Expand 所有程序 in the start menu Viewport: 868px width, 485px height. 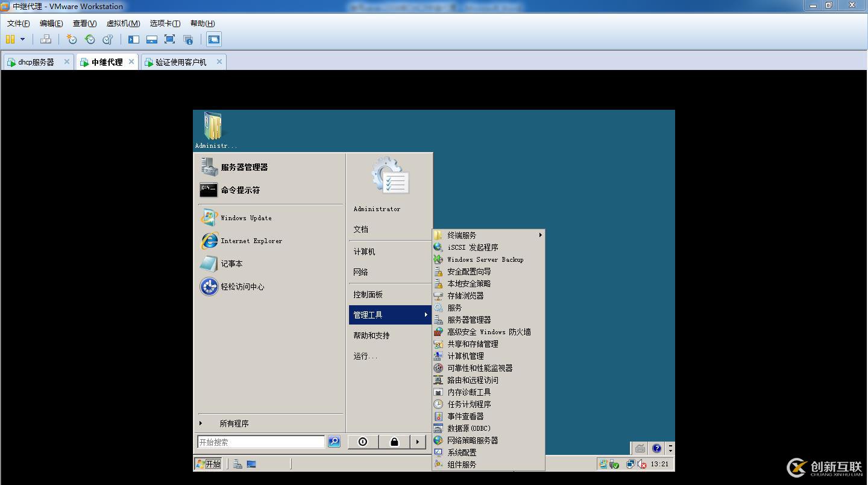click(269, 423)
